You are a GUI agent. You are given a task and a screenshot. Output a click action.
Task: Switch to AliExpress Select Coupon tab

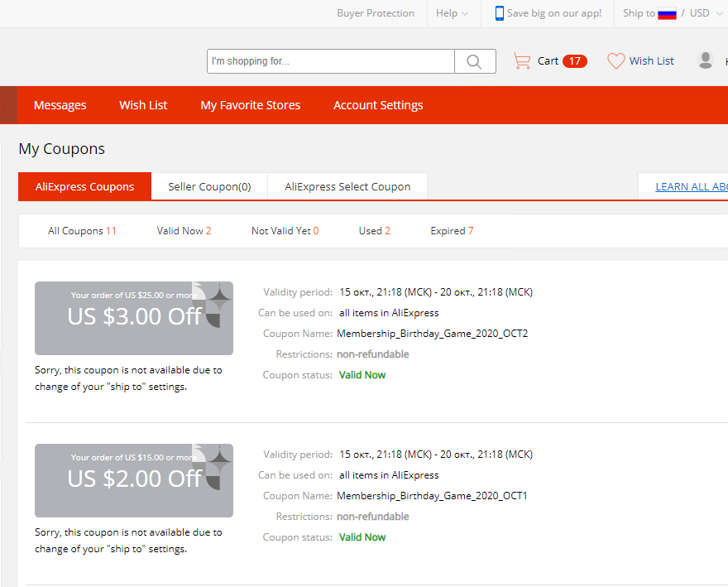347,186
